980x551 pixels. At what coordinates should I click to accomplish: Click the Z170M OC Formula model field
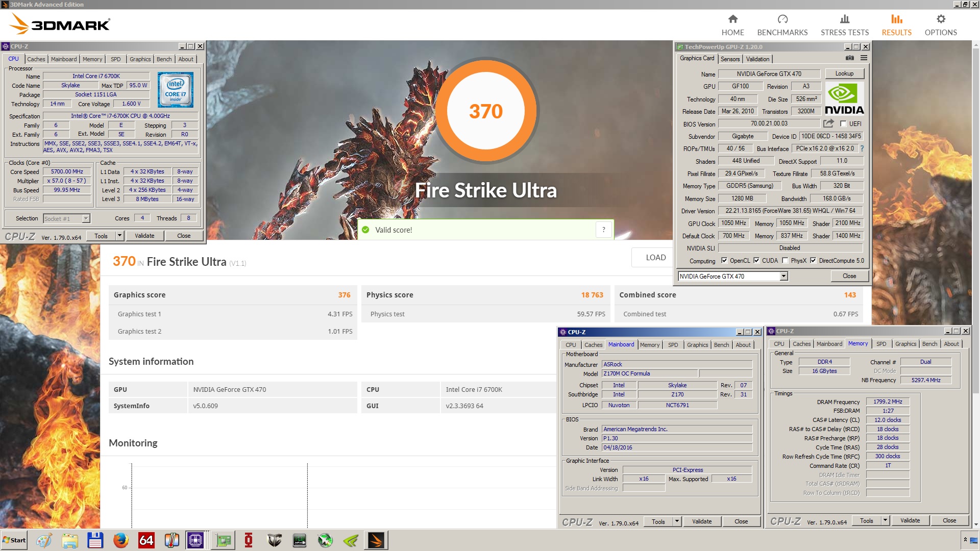[650, 373]
